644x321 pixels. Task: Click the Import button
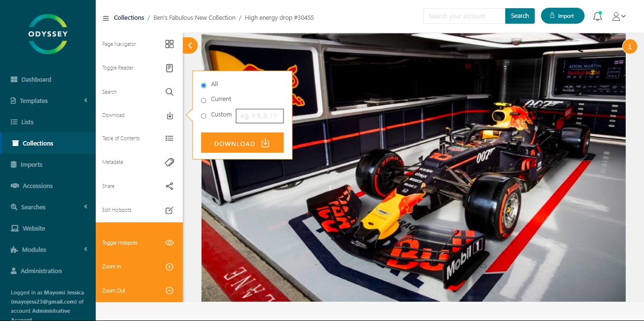(562, 16)
